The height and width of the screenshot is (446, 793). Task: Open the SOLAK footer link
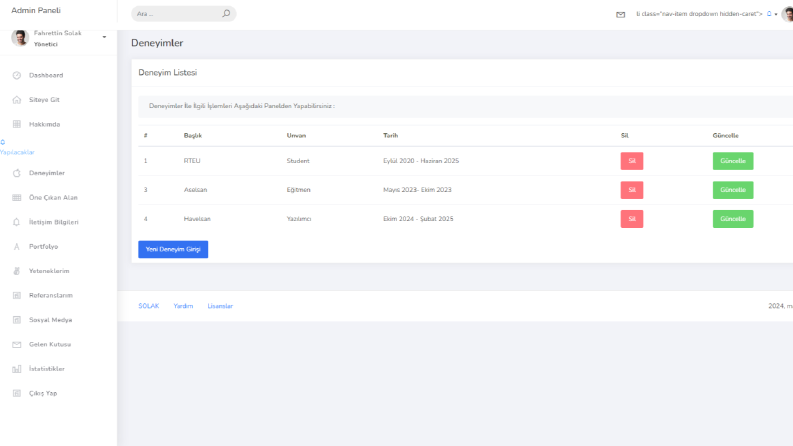pos(149,306)
